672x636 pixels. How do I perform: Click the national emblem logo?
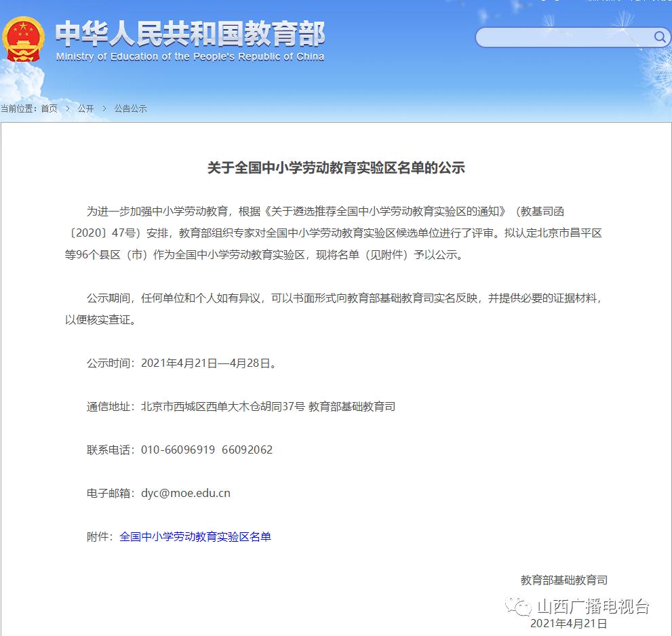pyautogui.click(x=25, y=39)
